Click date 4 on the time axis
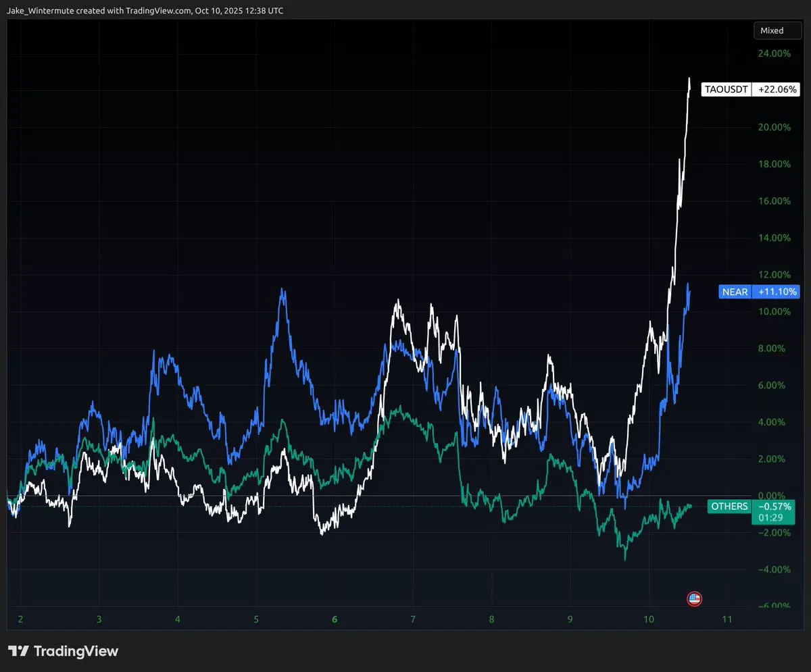 click(177, 619)
